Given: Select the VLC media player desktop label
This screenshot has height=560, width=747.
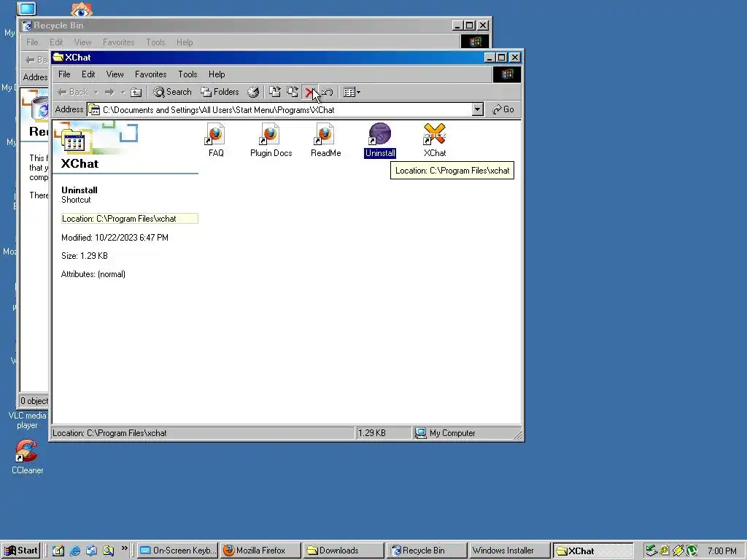Looking at the screenshot, I should (x=27, y=421).
